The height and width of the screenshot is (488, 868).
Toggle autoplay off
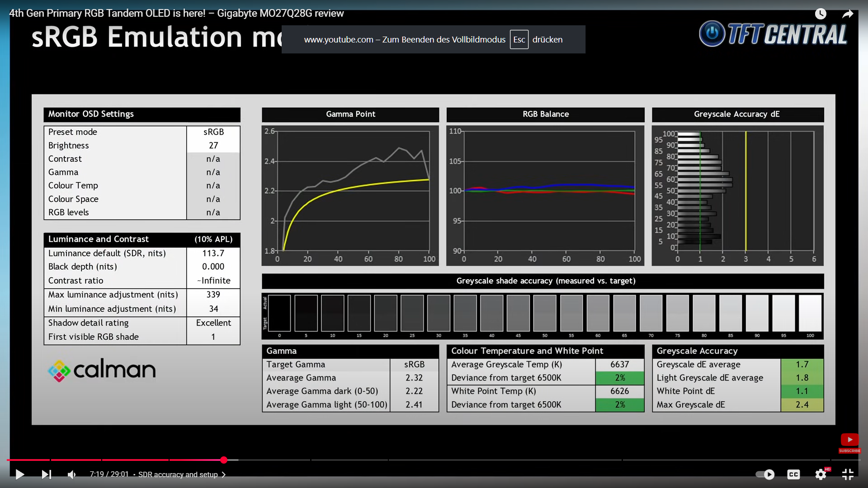[x=765, y=474]
